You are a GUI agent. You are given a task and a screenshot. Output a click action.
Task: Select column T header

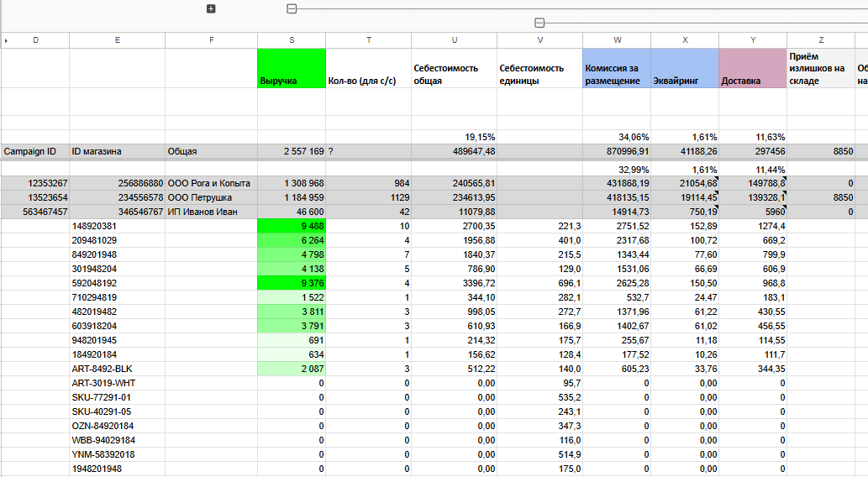(369, 40)
